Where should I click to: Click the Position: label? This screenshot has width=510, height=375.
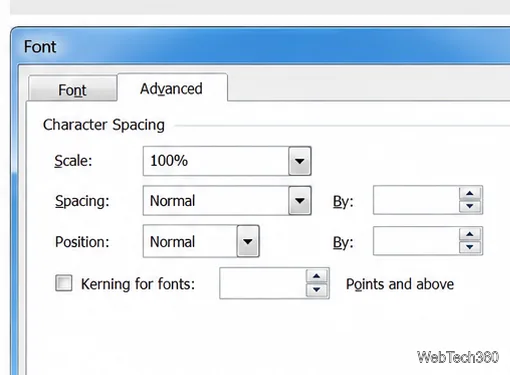[82, 242]
